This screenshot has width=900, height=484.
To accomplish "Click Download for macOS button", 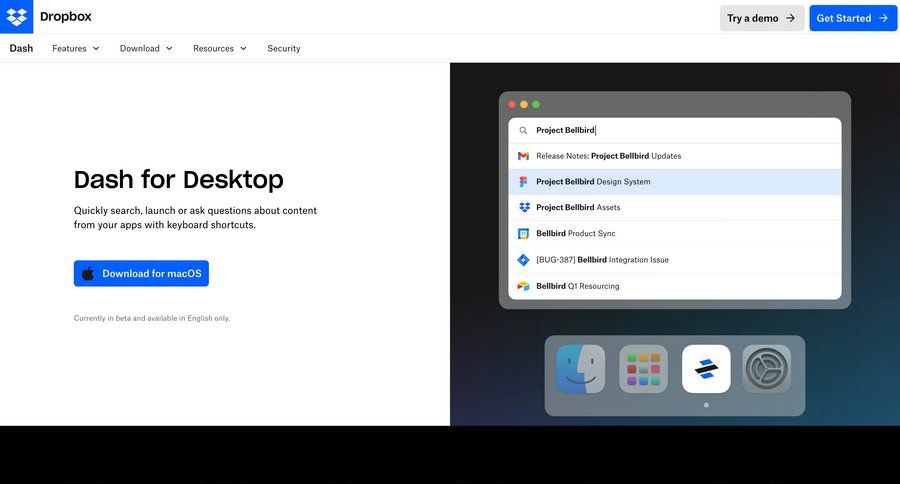I will coord(141,273).
